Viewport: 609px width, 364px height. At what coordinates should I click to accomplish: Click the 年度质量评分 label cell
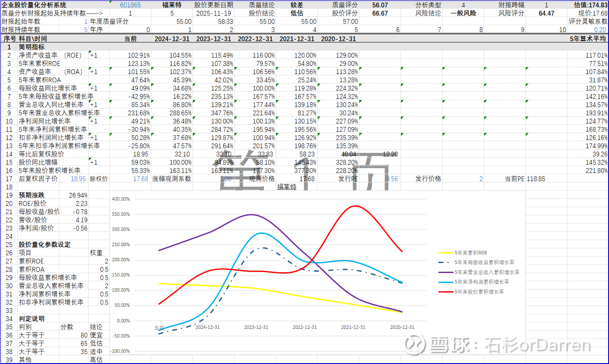coord(109,21)
